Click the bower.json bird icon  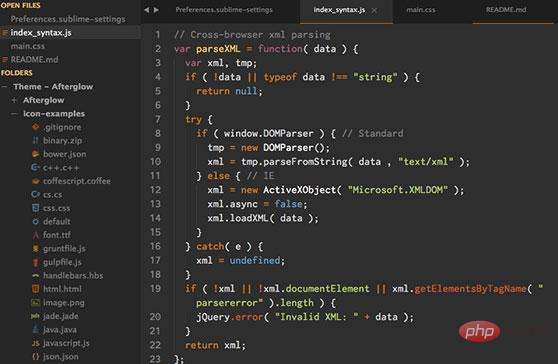click(36, 154)
